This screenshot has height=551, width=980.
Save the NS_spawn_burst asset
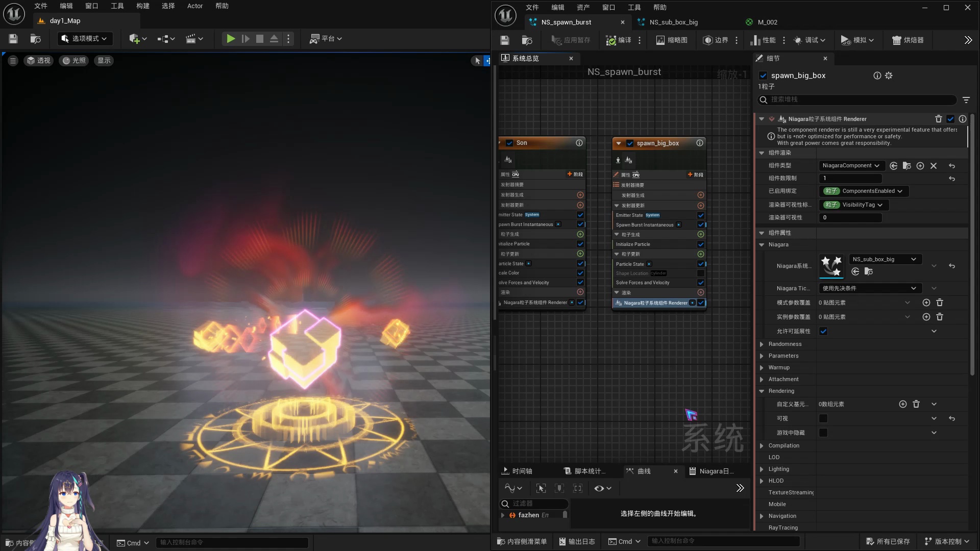(x=504, y=40)
